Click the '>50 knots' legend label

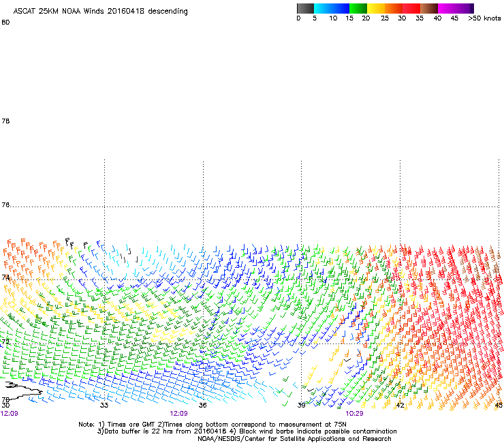click(x=484, y=18)
